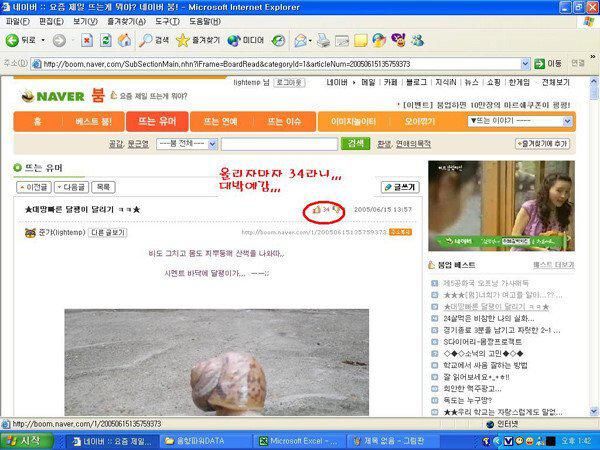
Task: Select the 뜨는 연예 tab
Action: pos(220,122)
